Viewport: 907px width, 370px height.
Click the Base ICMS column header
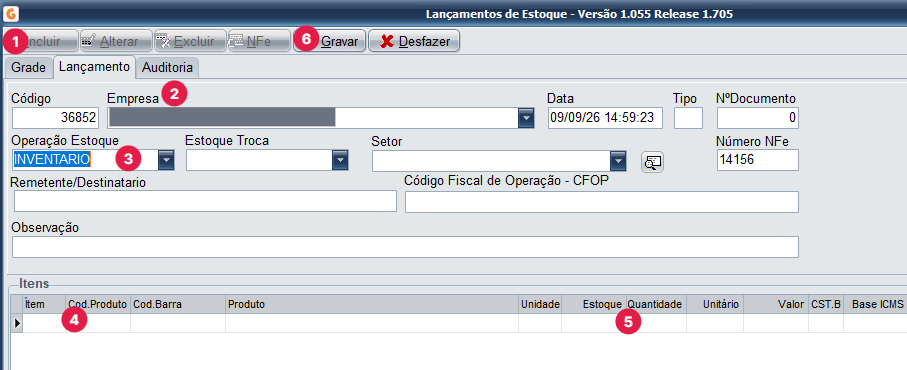(x=875, y=304)
